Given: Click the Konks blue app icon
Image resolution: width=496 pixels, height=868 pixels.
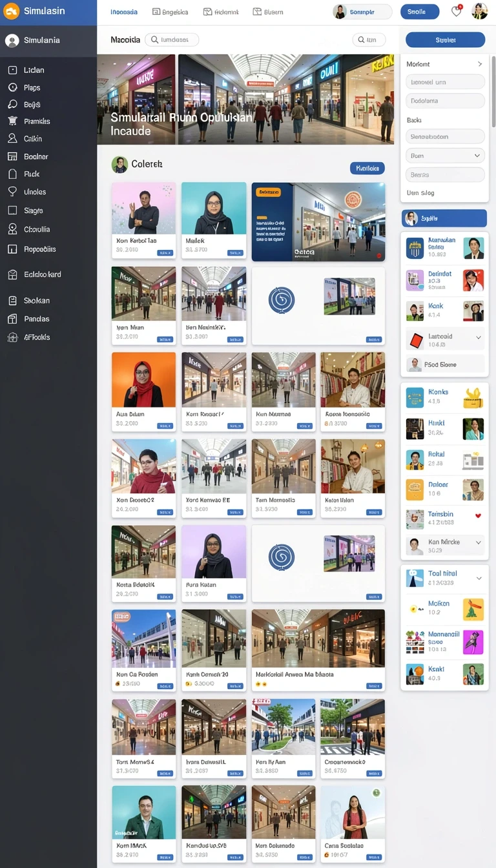Looking at the screenshot, I should 415,397.
